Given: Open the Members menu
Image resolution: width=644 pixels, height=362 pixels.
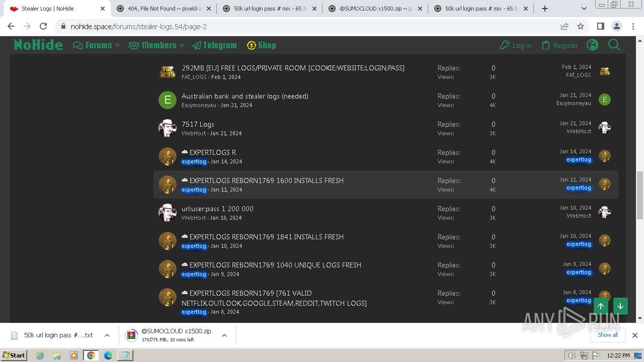Looking at the screenshot, I should 152,45.
